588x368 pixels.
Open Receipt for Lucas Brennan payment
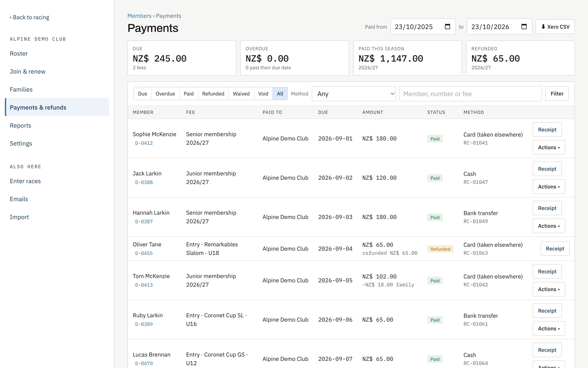(x=547, y=350)
